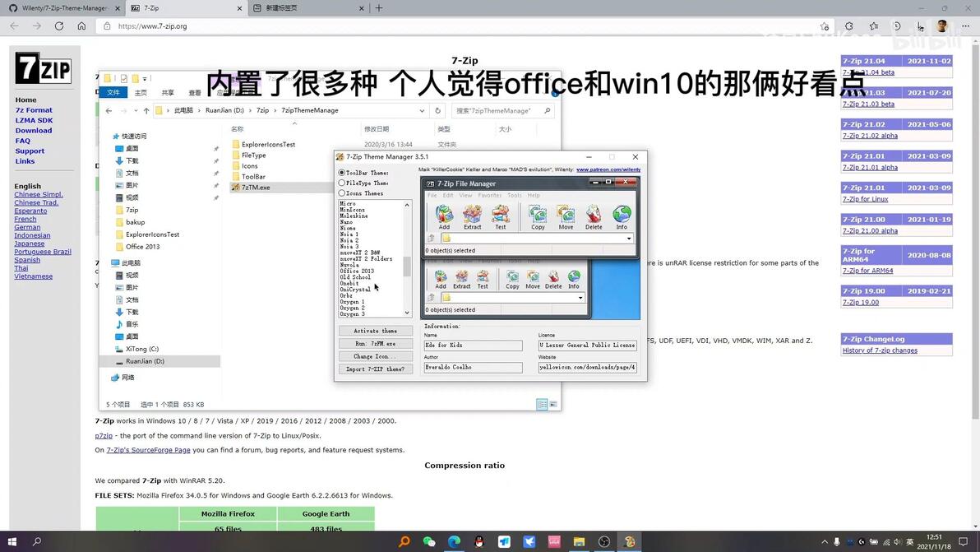Click the theme list scroll-up arrow

(407, 205)
